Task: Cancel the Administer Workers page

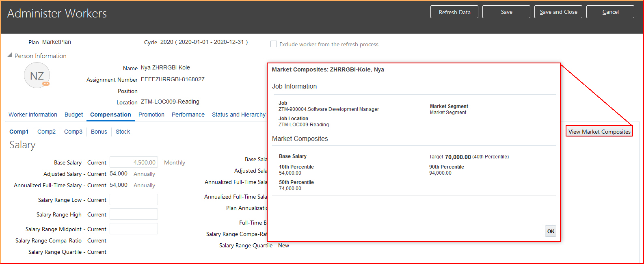Action: pos(610,12)
